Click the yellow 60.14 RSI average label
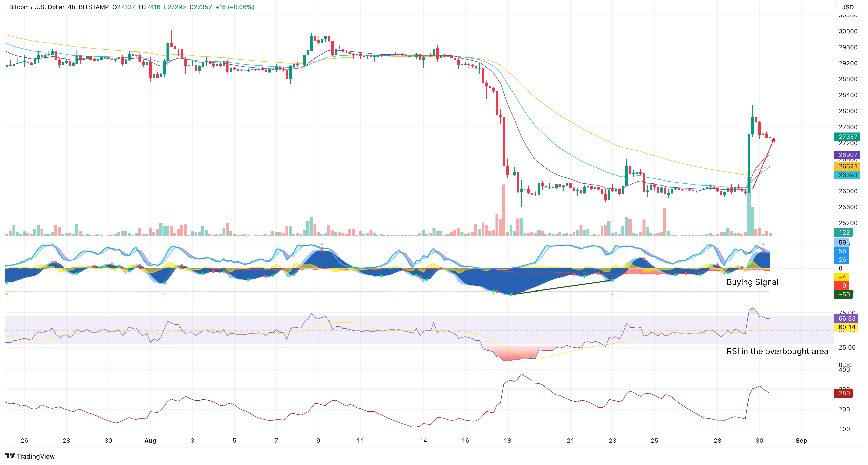The image size is (868, 465). [846, 327]
